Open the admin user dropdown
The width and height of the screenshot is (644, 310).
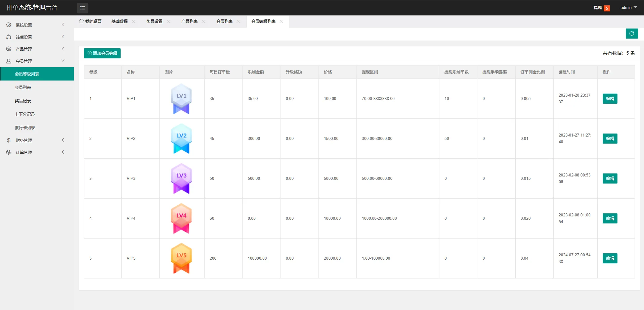628,8
